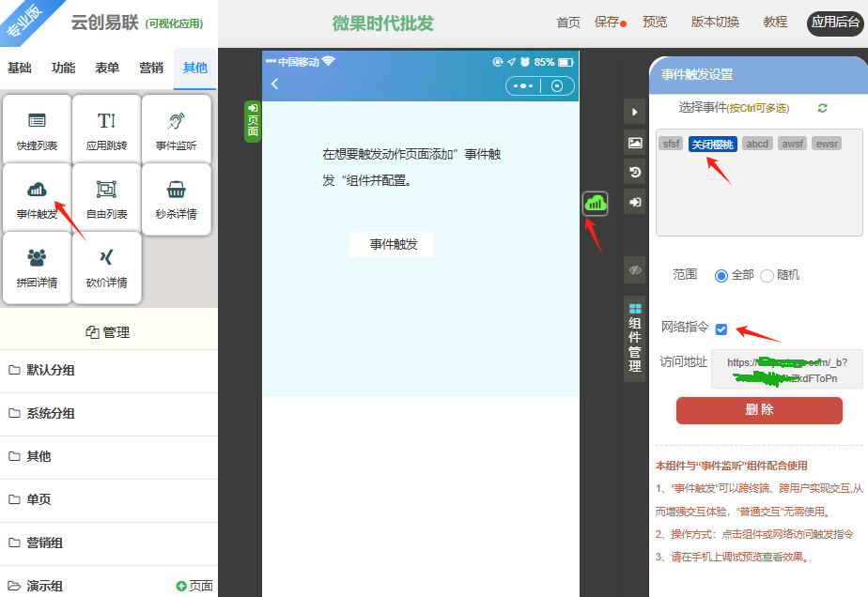Click the green refresh icon beside 选择事件
Screen dimensions: 868x597
(823, 108)
